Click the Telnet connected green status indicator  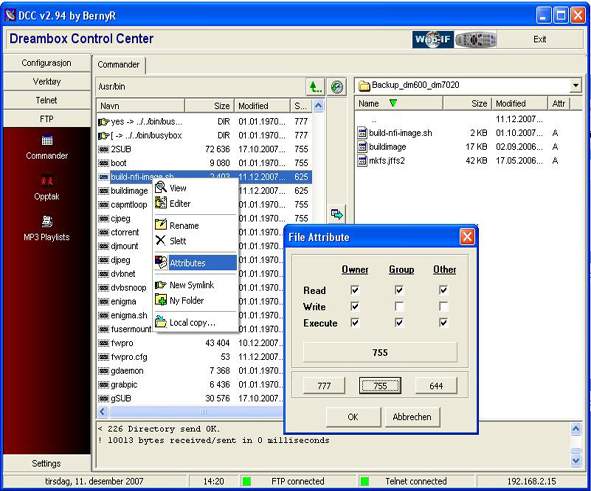(x=364, y=481)
